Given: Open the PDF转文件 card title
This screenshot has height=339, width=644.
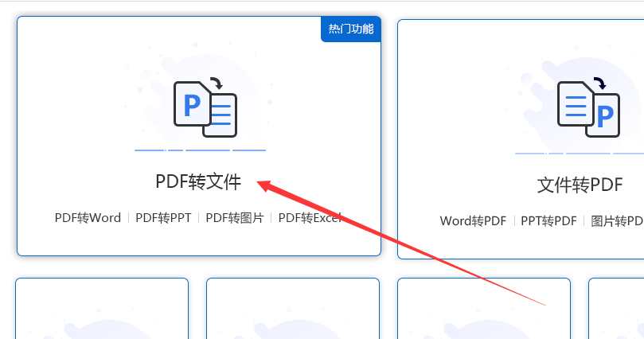Looking at the screenshot, I should tap(198, 181).
